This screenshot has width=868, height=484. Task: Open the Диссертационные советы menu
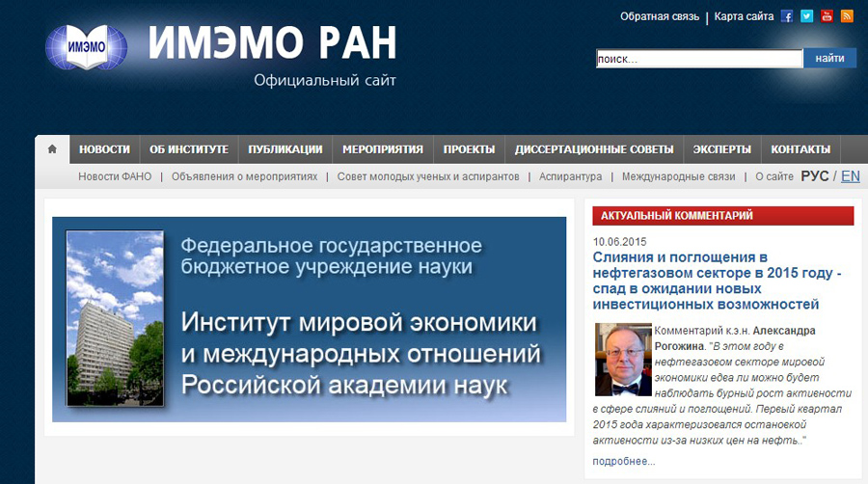594,149
